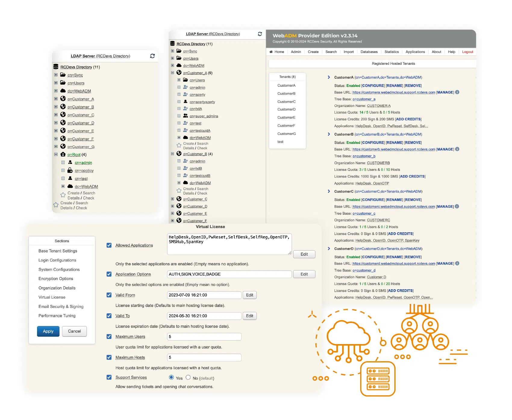Click Logout in WebADM menu bar
Viewport: 512px width, 420px height.
pos(467,52)
